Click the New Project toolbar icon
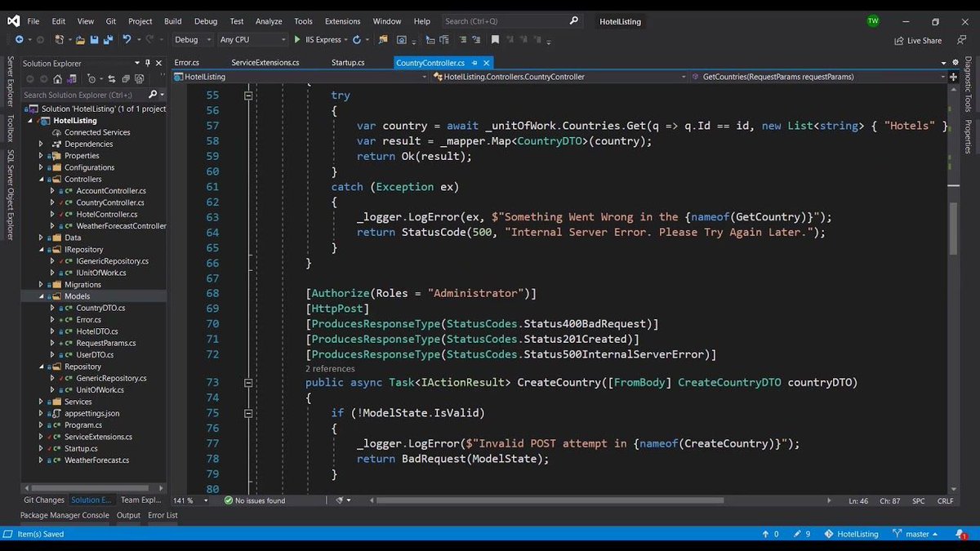The height and width of the screenshot is (551, 980). [x=60, y=39]
